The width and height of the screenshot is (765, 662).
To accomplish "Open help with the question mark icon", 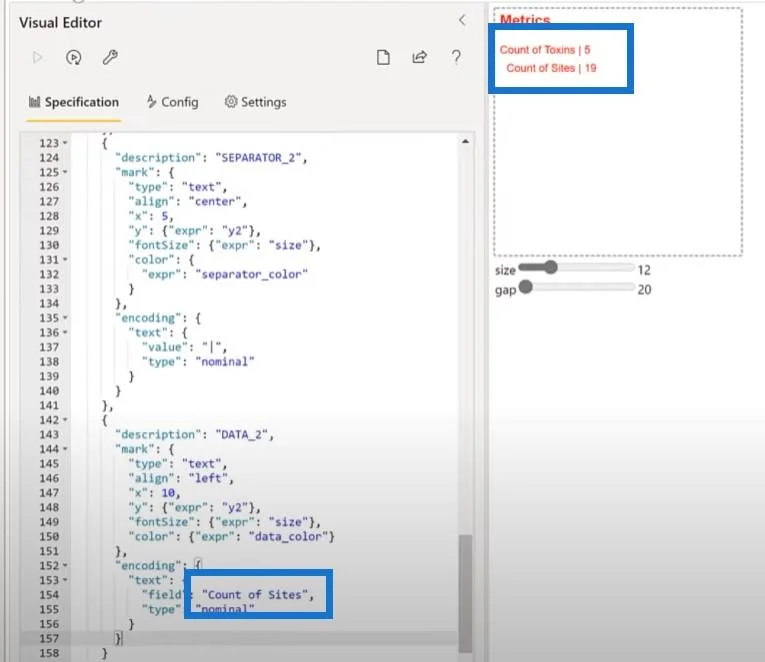I will pos(456,57).
